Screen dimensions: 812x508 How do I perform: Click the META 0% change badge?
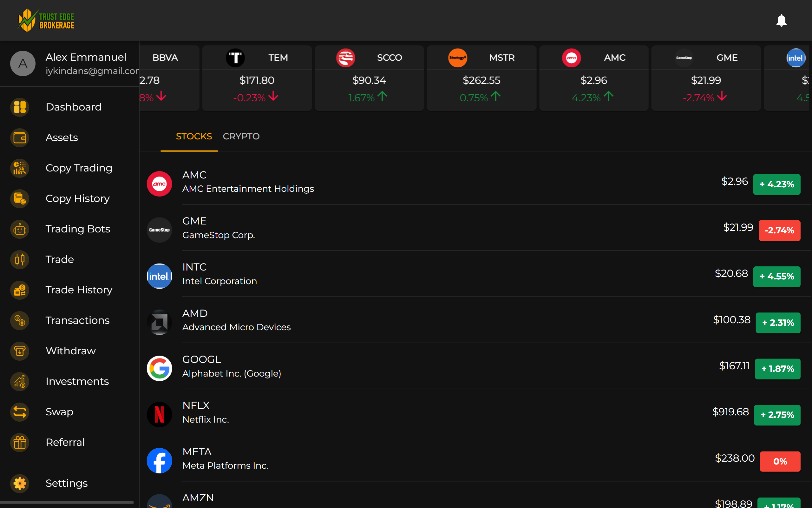tap(780, 461)
